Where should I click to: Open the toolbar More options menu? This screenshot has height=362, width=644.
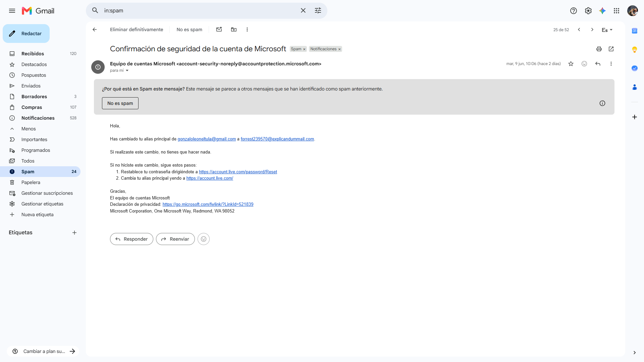click(x=247, y=29)
